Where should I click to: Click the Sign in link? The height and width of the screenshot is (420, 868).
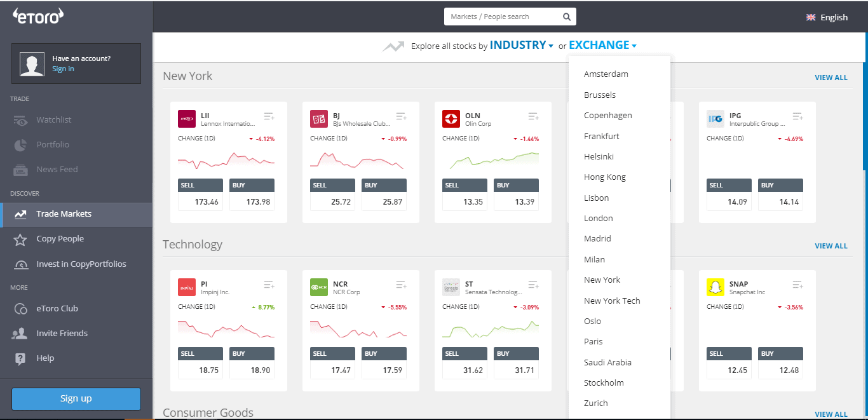63,69
